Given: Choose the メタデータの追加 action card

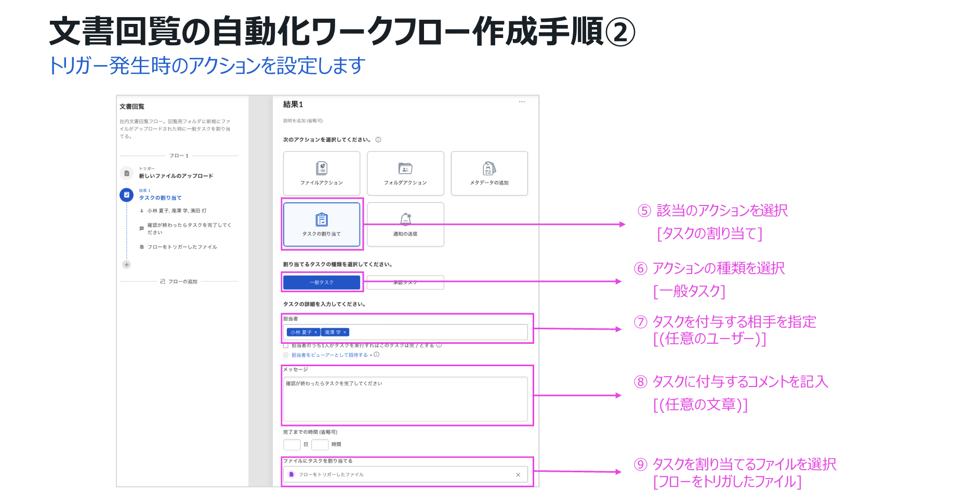Looking at the screenshot, I should [489, 173].
